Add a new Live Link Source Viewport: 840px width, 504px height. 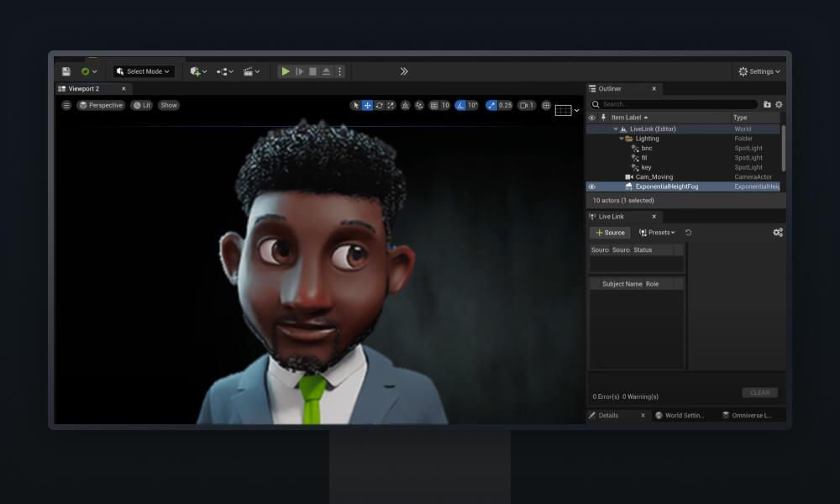(610, 233)
